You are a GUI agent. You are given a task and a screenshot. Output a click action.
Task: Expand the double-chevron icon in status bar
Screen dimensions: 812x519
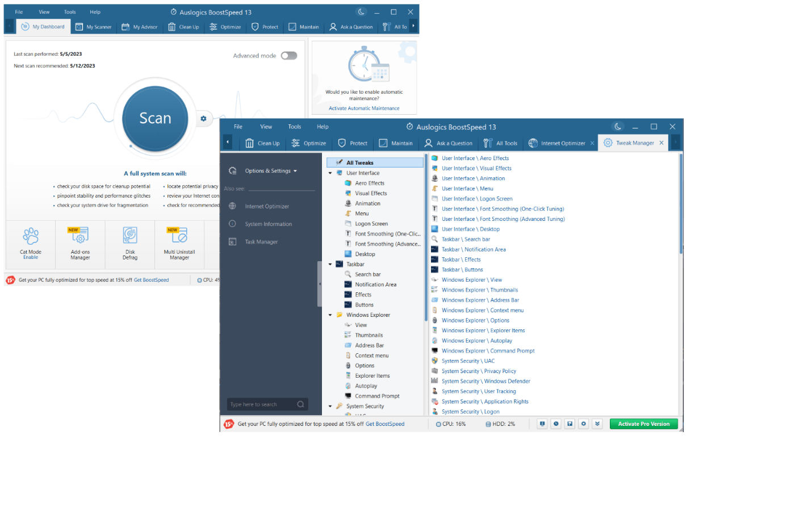click(597, 424)
